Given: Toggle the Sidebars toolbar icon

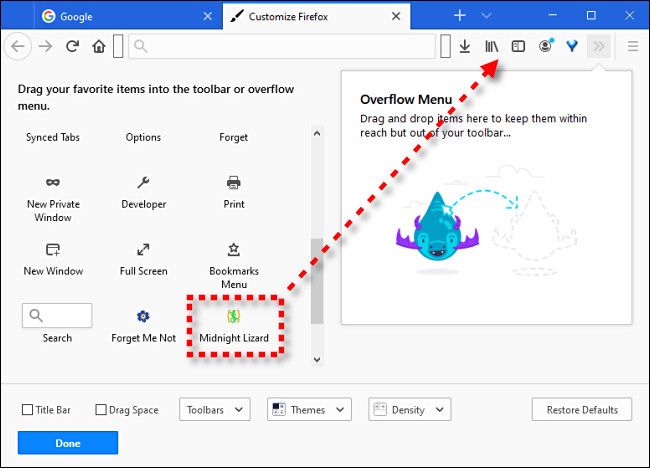Looking at the screenshot, I should click(x=518, y=46).
